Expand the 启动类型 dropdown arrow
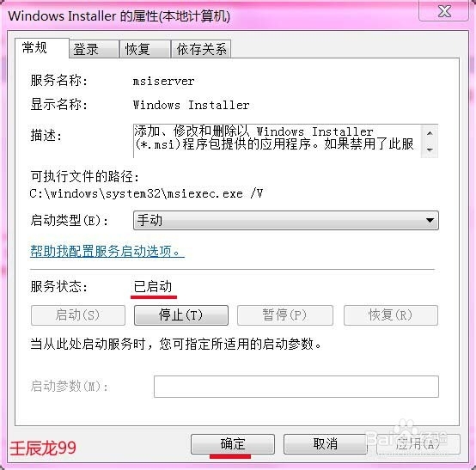 (430, 220)
